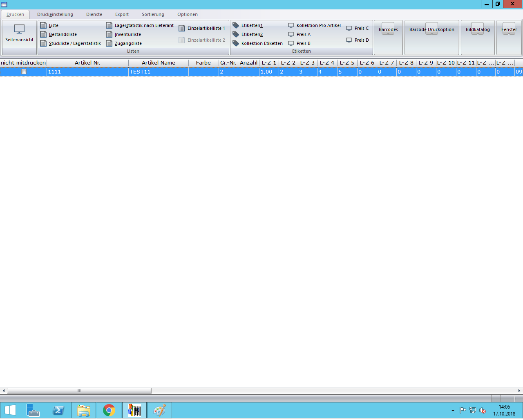Launch Google Chrome from the taskbar
This screenshot has width=523, height=420.
[109, 410]
